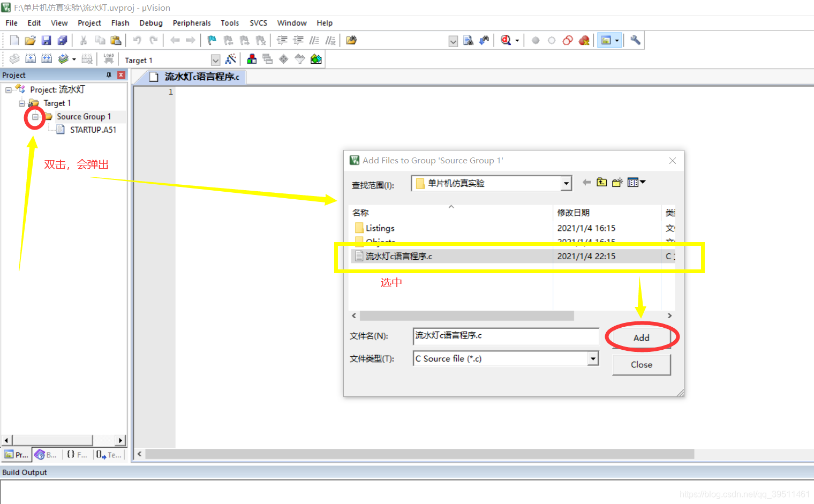Kill all breakpoints icon
The height and width of the screenshot is (504, 814).
click(x=584, y=40)
